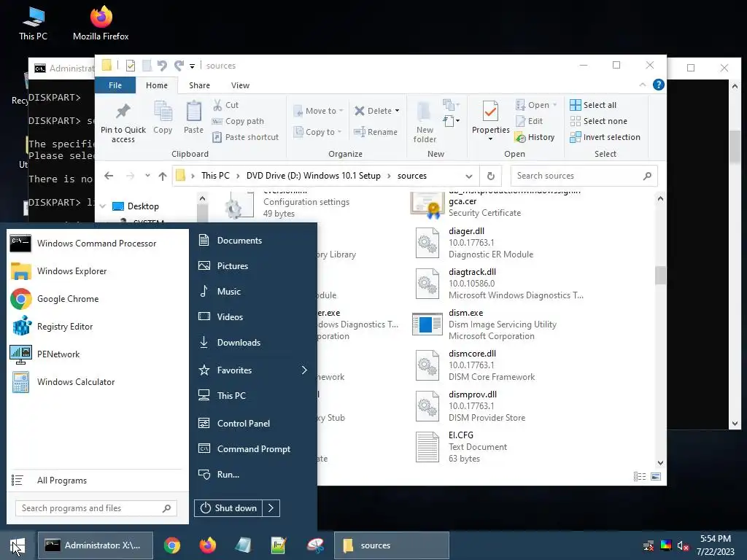Select the Home ribbon tab
The image size is (747, 560).
coord(157,85)
